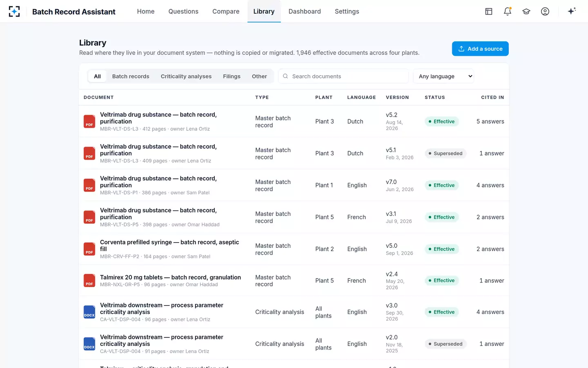Open Veltrimab purification record owned by Sam Patel
588x368 pixels.
click(x=158, y=182)
